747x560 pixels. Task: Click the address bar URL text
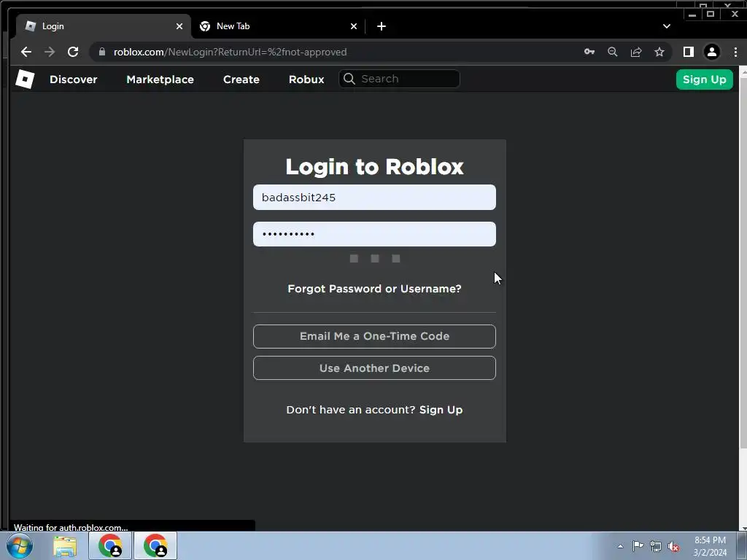[230, 52]
